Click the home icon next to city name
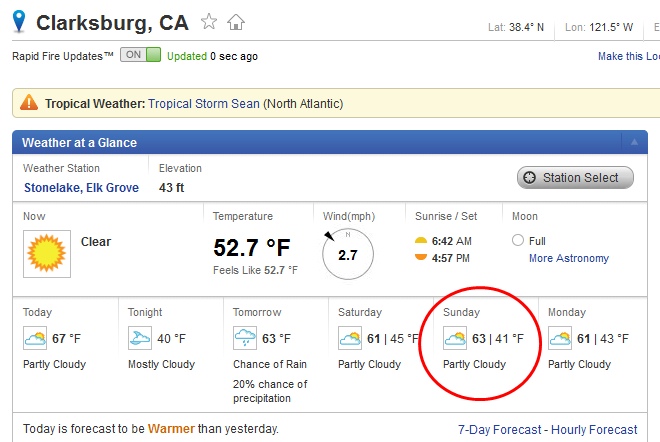660x442 pixels. pos(236,21)
